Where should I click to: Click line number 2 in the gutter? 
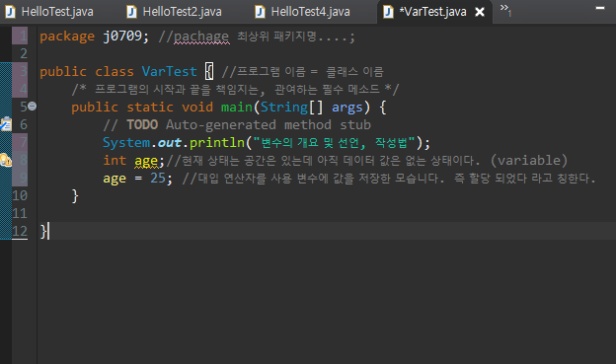pyautogui.click(x=24, y=53)
